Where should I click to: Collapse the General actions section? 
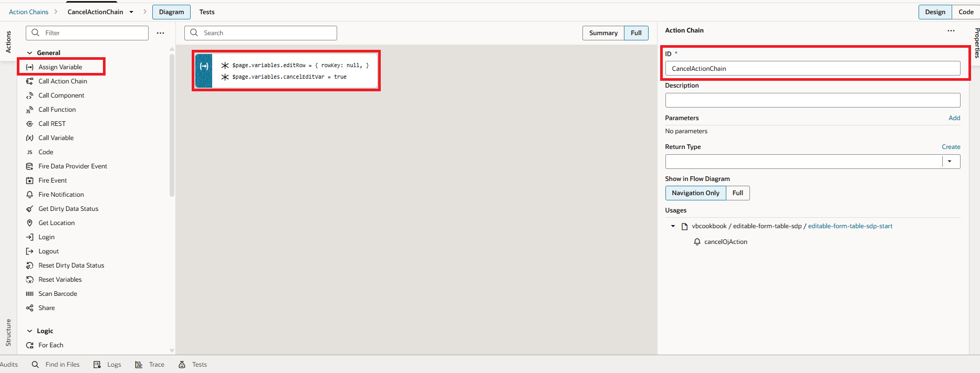coord(30,53)
